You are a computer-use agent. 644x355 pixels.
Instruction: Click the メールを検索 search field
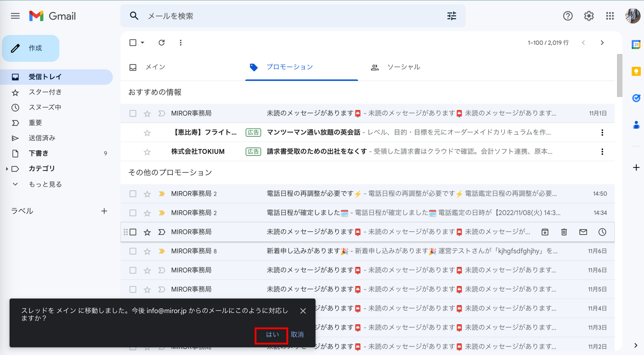(293, 16)
